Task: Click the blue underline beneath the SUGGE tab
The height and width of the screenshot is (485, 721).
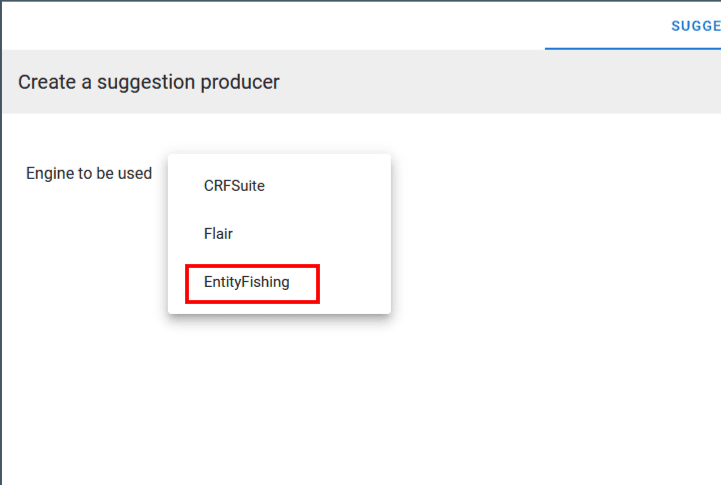Action: click(632, 48)
